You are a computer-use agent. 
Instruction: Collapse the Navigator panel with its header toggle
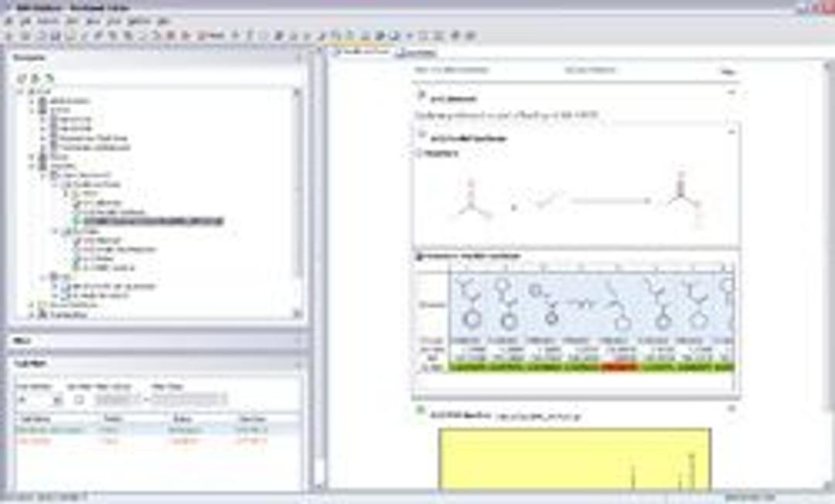(x=302, y=56)
